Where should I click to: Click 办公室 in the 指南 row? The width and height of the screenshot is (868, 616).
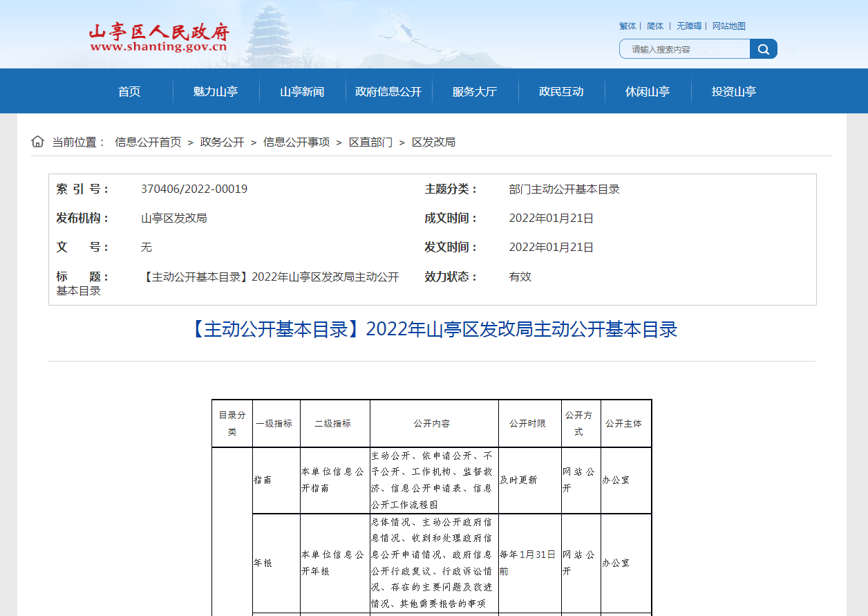[626, 480]
